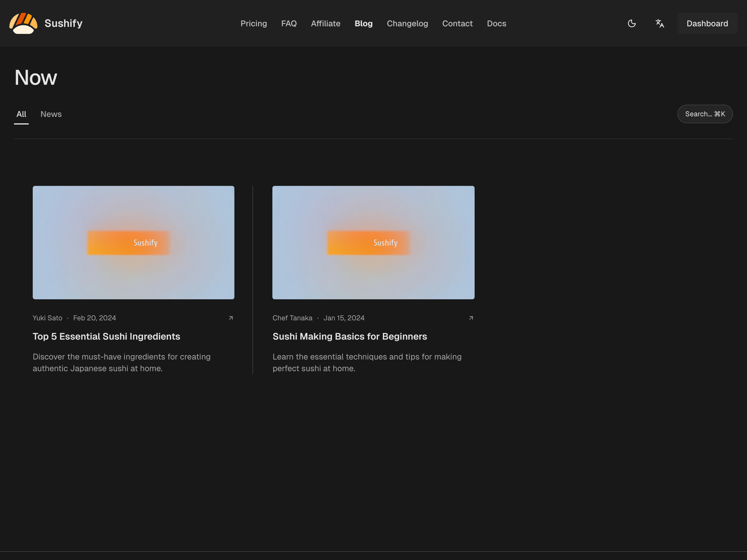Open the Blog page from navigation
The height and width of the screenshot is (560, 747).
pyautogui.click(x=363, y=23)
